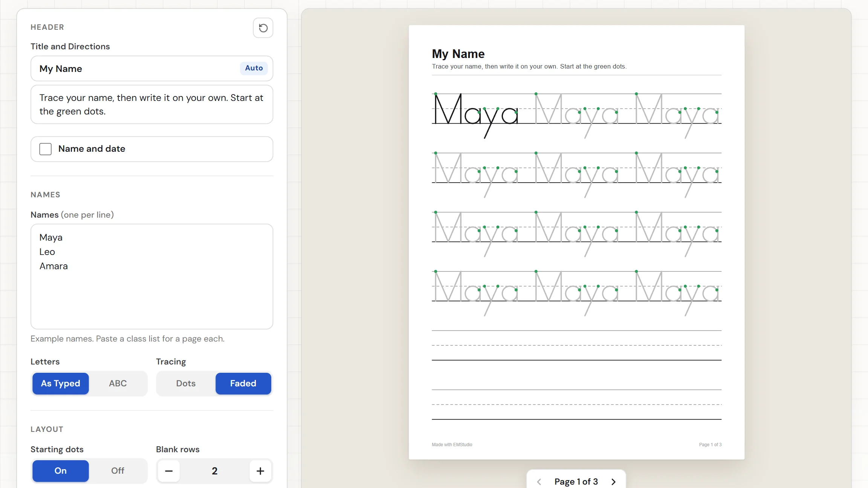Click the Auto badge in title field

click(254, 68)
